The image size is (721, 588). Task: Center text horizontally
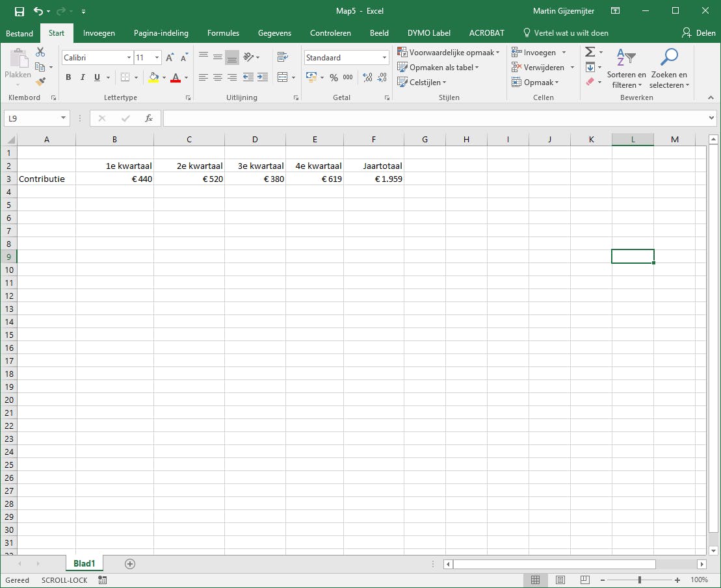[218, 77]
